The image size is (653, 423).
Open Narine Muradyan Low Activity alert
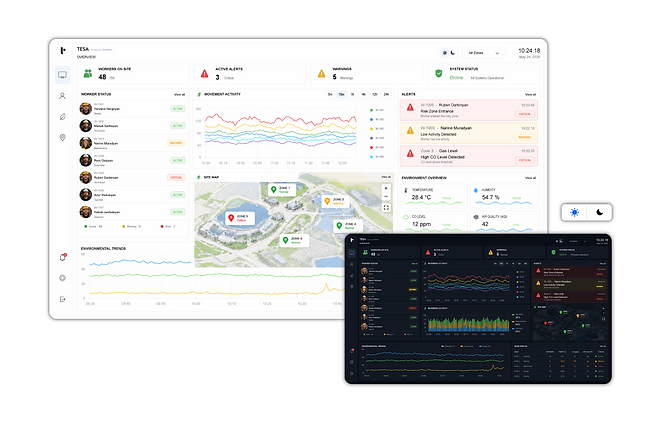469,133
